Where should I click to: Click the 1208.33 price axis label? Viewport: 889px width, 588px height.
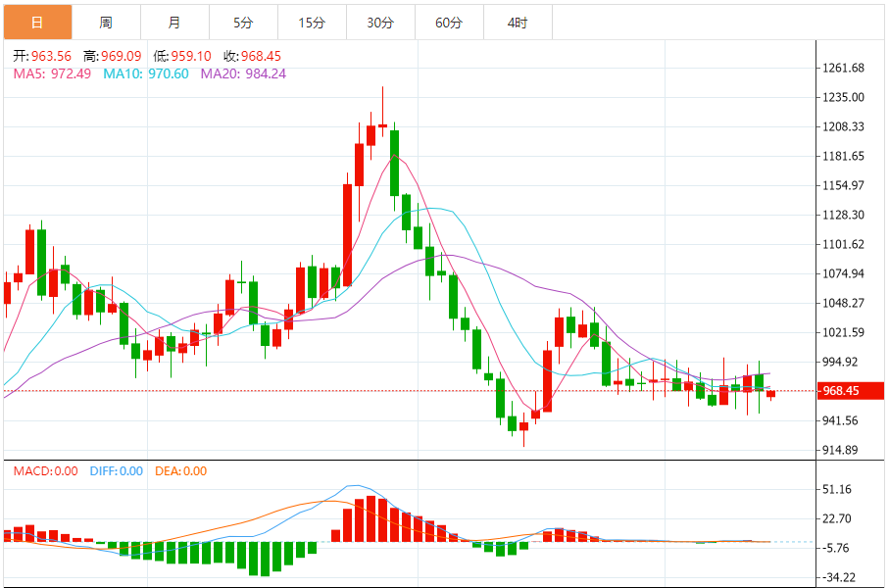click(843, 126)
